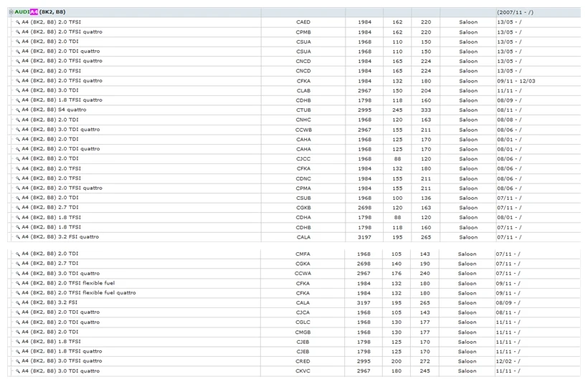Image resolution: width=588 pixels, height=384 pixels.
Task: Click engine code CTUB
Action: 303,110
